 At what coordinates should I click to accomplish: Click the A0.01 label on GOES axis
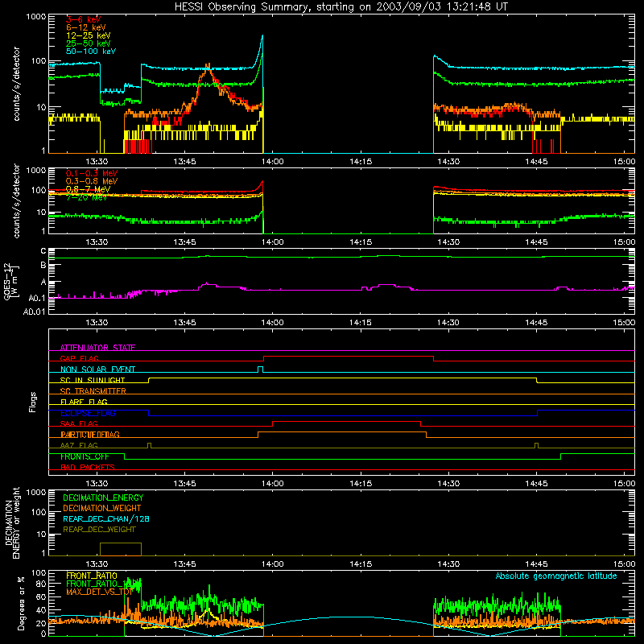[x=34, y=312]
